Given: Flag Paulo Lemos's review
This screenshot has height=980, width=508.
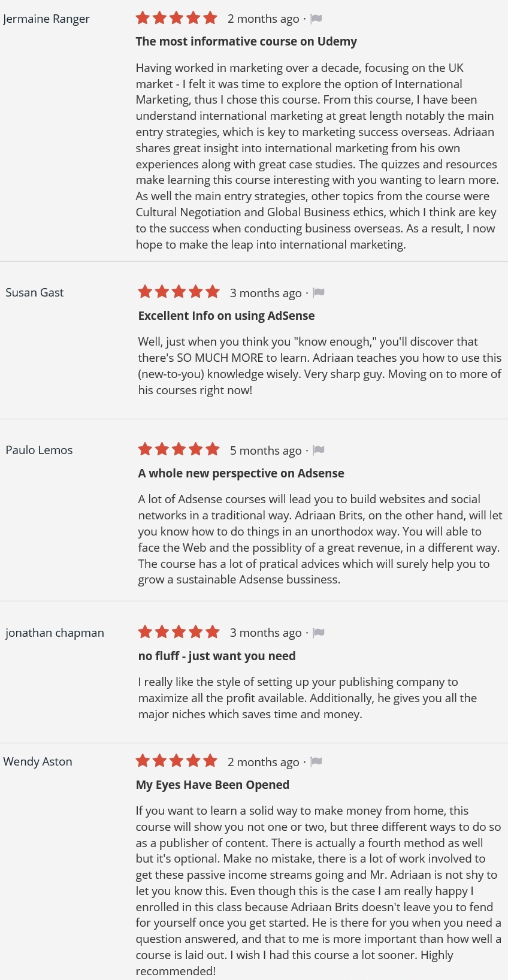Looking at the screenshot, I should tap(319, 450).
